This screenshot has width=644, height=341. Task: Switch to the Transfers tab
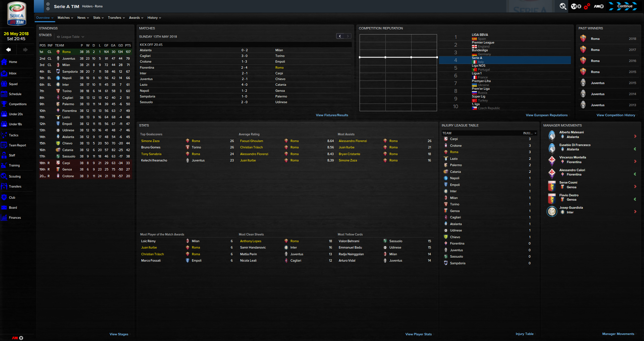click(116, 18)
